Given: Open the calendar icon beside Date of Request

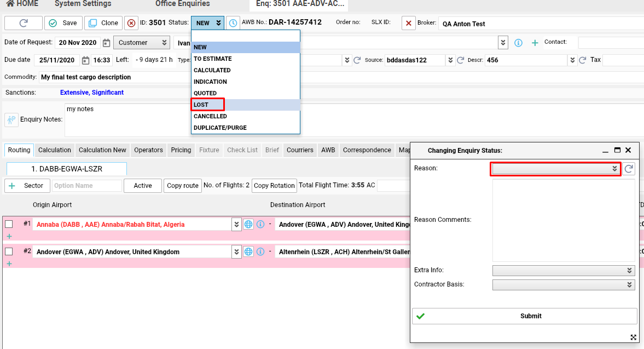Looking at the screenshot, I should 107,43.
